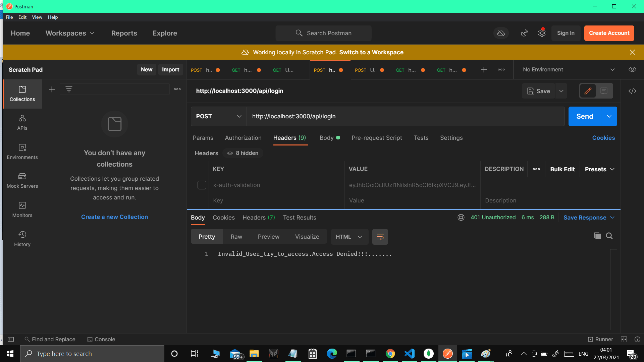Select the Visualize response view
The image size is (644, 362).
[307, 237]
